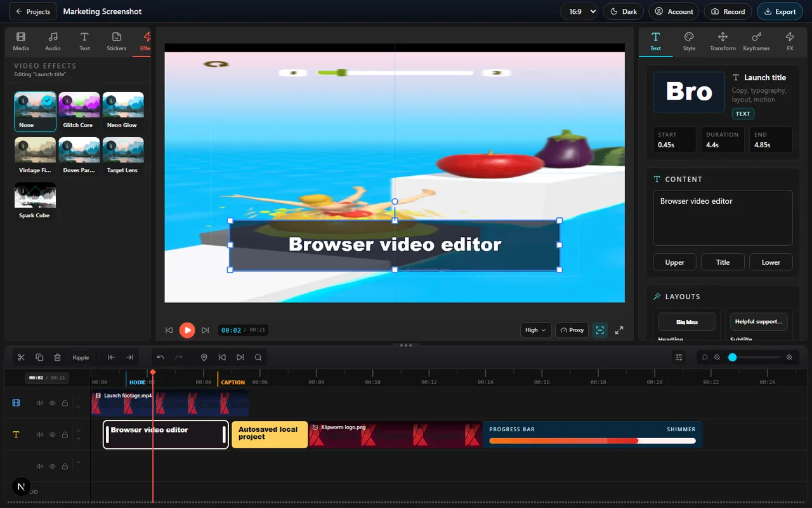Click the redo arrow icon
812x508 pixels.
coord(179,358)
